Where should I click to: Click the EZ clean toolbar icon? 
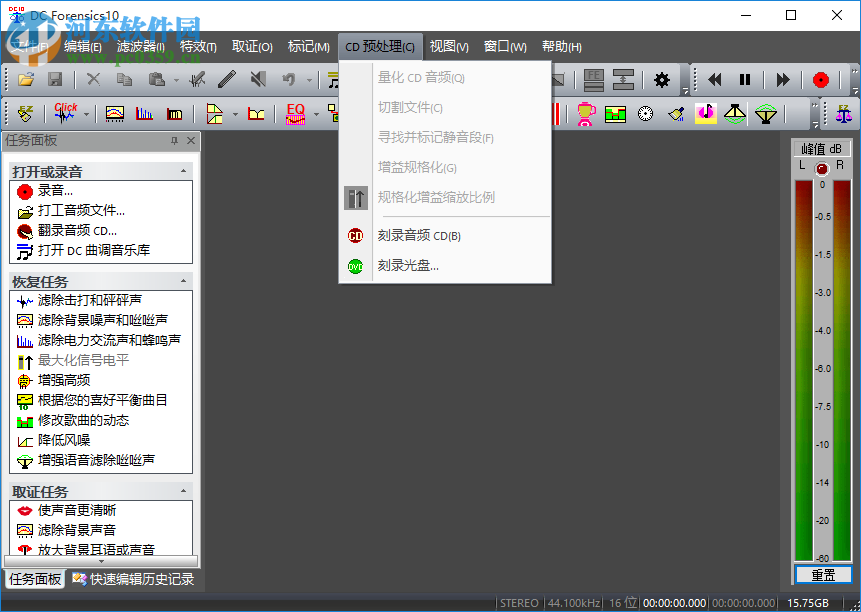tap(25, 114)
